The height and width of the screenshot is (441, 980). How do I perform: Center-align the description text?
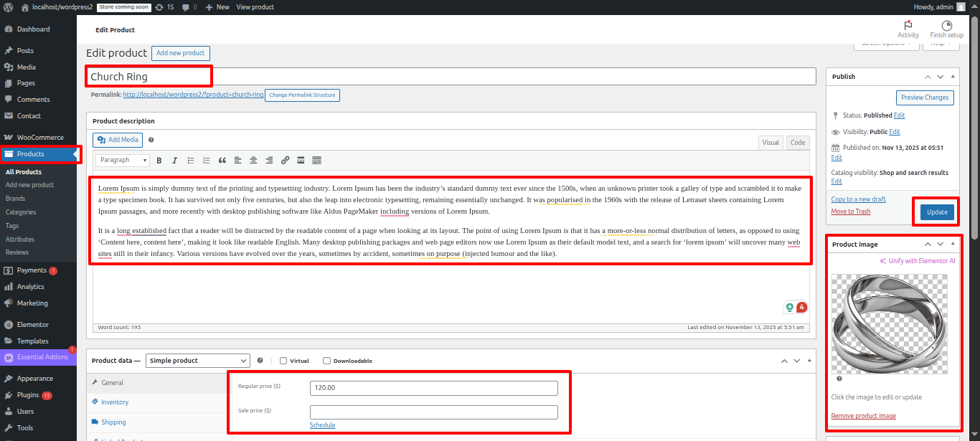point(253,161)
